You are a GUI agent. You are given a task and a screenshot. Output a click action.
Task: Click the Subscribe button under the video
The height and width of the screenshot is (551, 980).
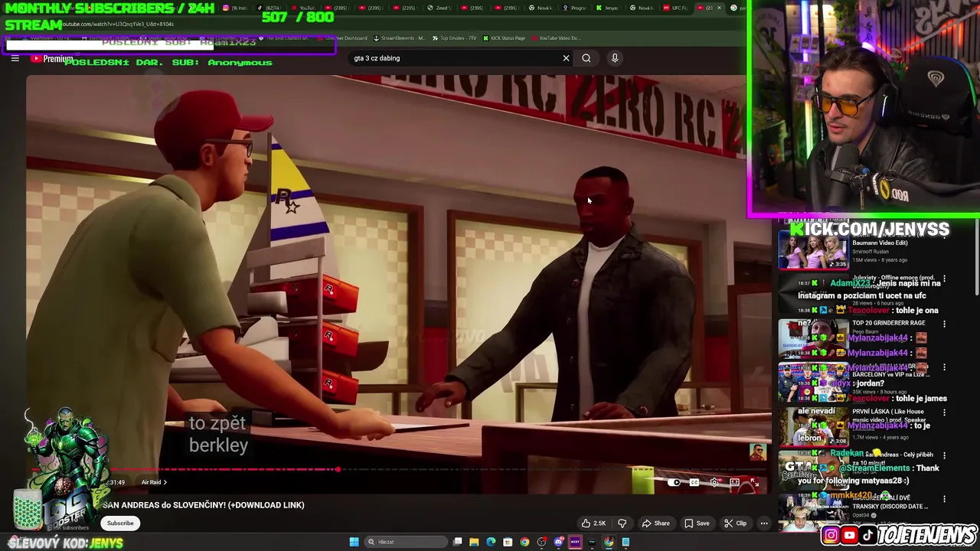coord(120,523)
